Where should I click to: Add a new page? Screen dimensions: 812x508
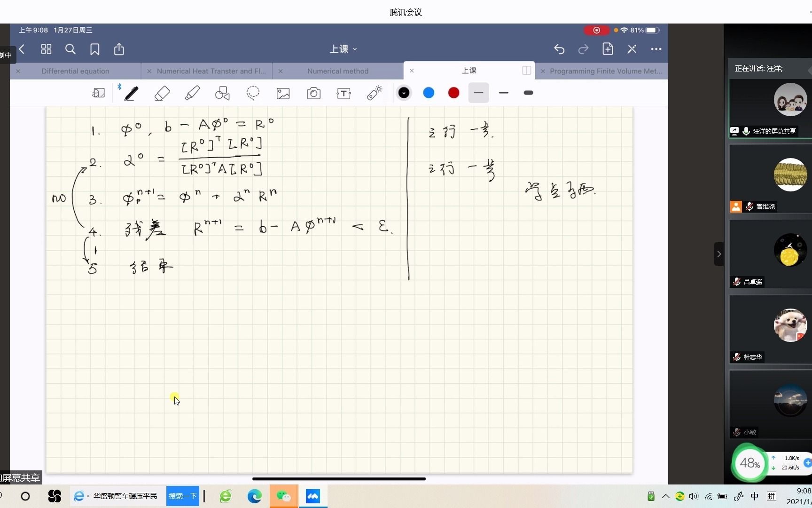[608, 49]
